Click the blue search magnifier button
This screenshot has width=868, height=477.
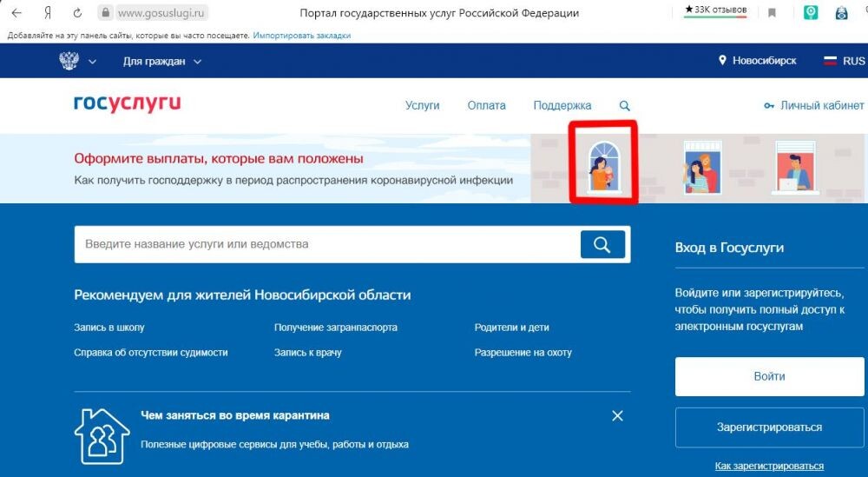[x=602, y=244]
